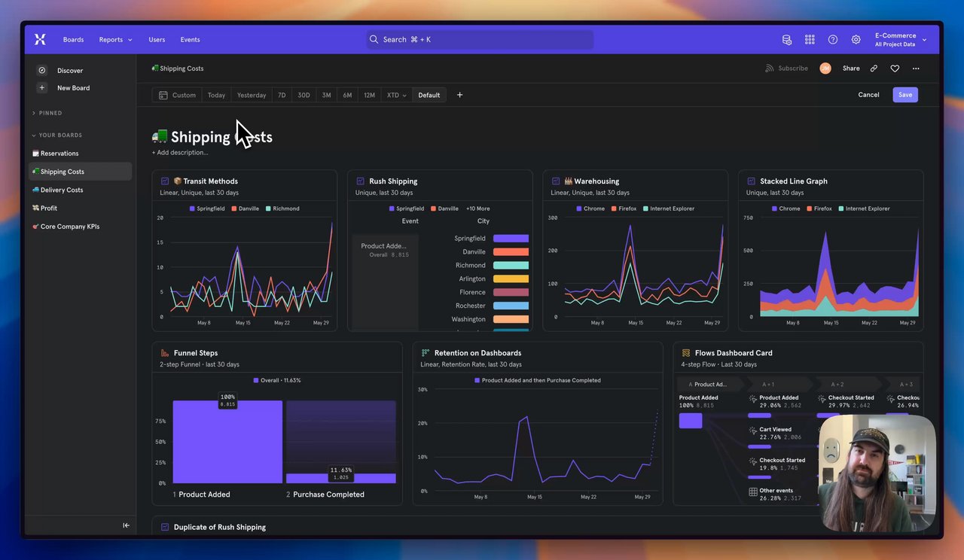
Task: Click Danville legend swatch in Rush Shipping
Action: coord(433,208)
